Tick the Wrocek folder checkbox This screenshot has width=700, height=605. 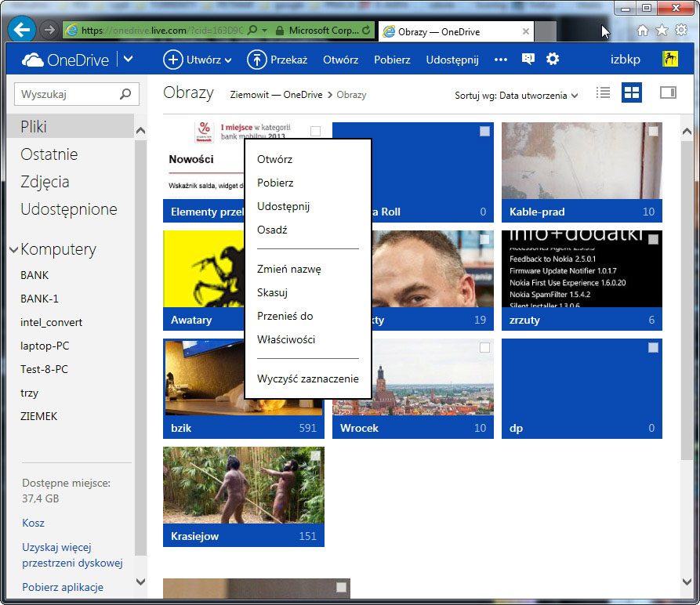pyautogui.click(x=484, y=348)
